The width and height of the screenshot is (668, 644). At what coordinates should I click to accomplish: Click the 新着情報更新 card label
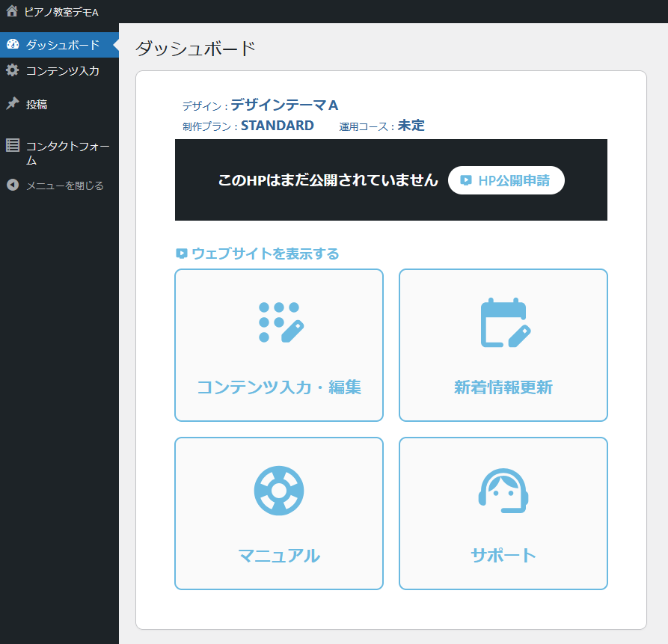pos(503,387)
